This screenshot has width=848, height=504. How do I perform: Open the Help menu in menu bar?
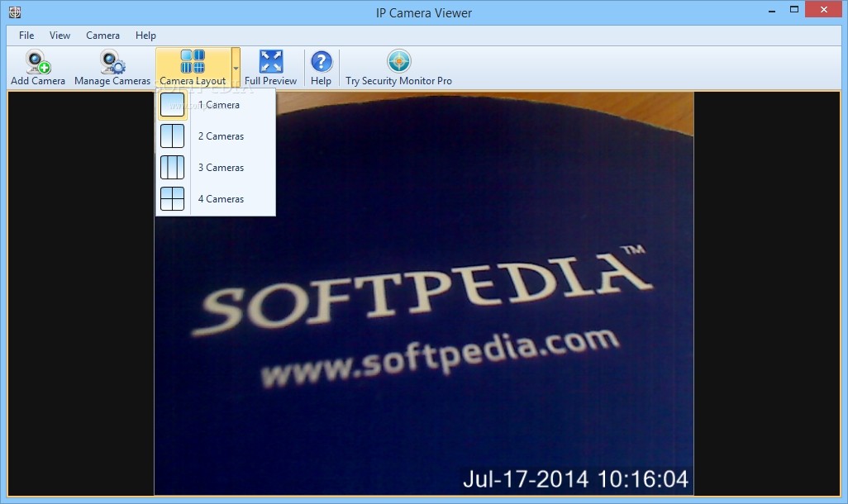145,36
